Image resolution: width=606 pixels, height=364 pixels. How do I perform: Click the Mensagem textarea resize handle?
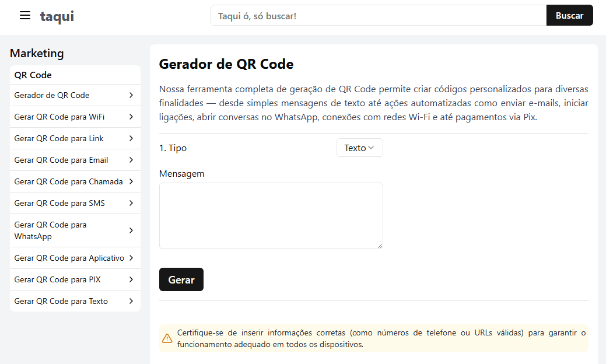380,246
